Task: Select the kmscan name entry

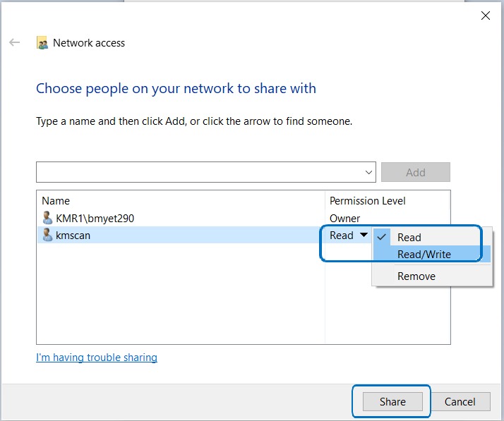Action: (x=73, y=236)
